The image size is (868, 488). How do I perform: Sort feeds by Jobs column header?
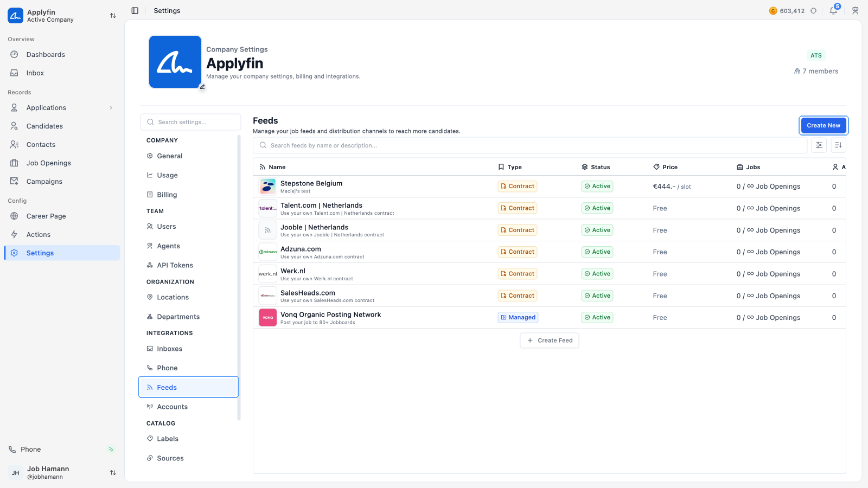pyautogui.click(x=748, y=167)
